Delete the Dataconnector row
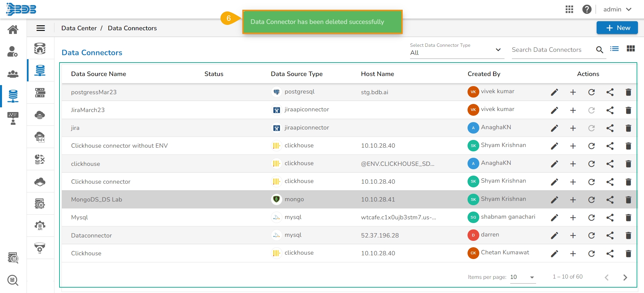Viewport: 644px width, 293px height. 628,235
